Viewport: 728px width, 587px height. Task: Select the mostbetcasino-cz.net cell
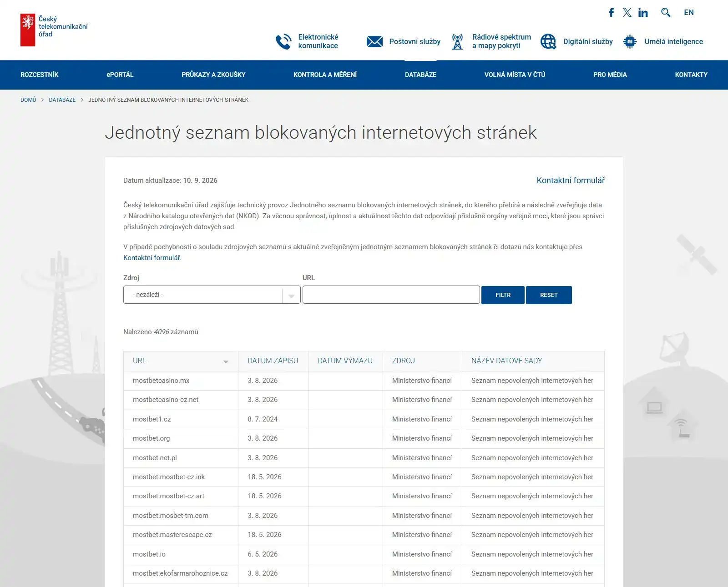coord(181,400)
